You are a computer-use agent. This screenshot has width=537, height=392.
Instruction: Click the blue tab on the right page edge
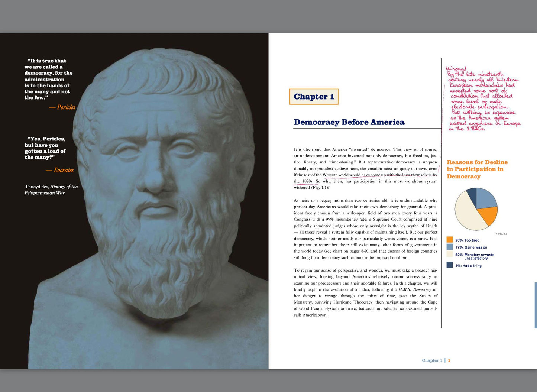click(536, 305)
